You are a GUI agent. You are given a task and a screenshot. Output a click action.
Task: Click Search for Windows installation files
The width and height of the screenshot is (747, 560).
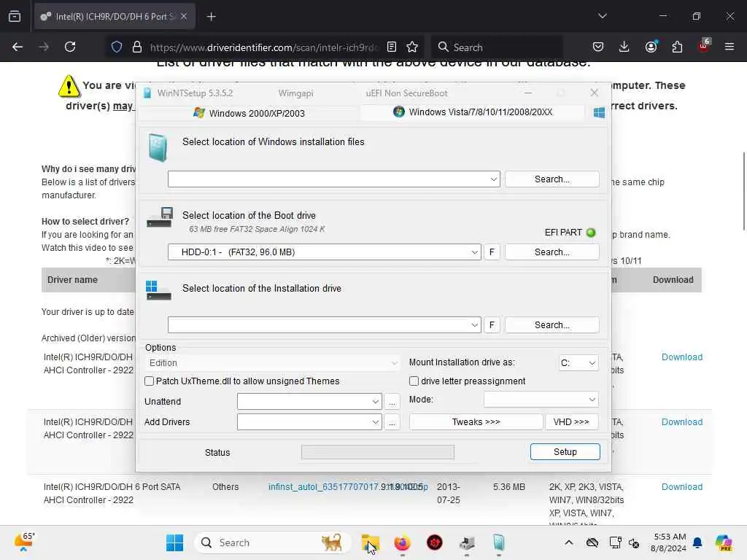552,179
